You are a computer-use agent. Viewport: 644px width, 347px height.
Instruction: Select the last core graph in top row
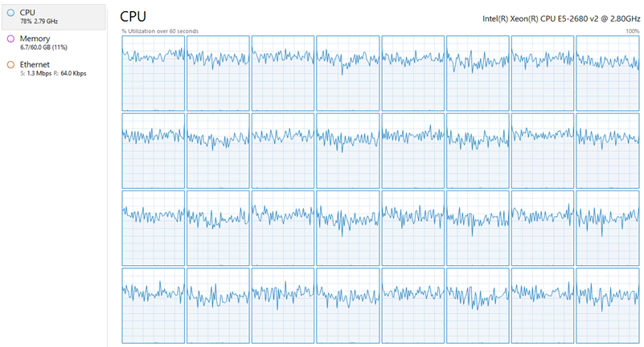point(607,73)
